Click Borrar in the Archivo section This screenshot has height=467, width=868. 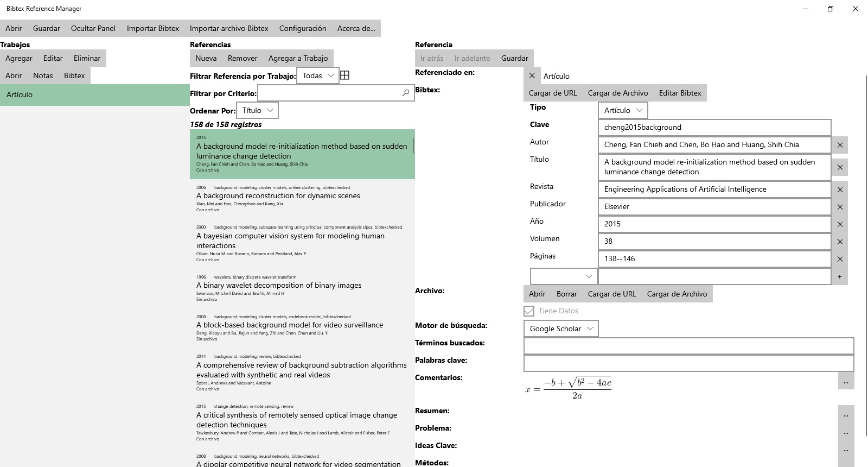tap(567, 294)
